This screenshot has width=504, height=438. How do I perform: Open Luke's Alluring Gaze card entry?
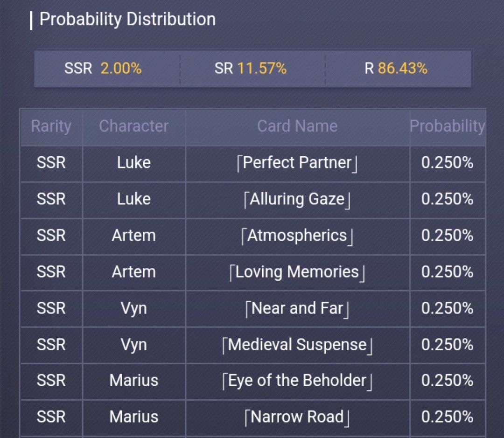[297, 199]
